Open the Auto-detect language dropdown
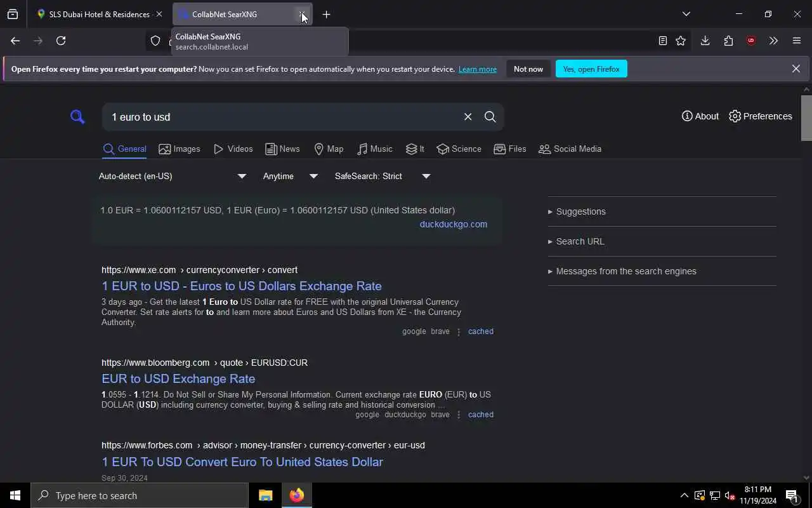 tap(172, 176)
